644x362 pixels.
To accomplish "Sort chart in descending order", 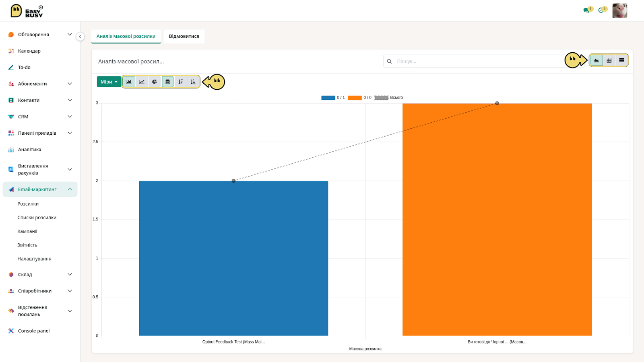I will point(181,82).
